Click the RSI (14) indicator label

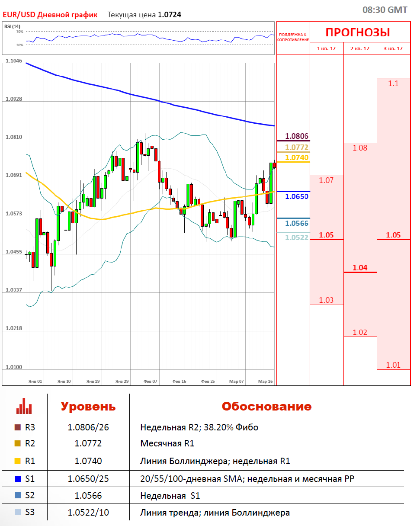(x=13, y=26)
